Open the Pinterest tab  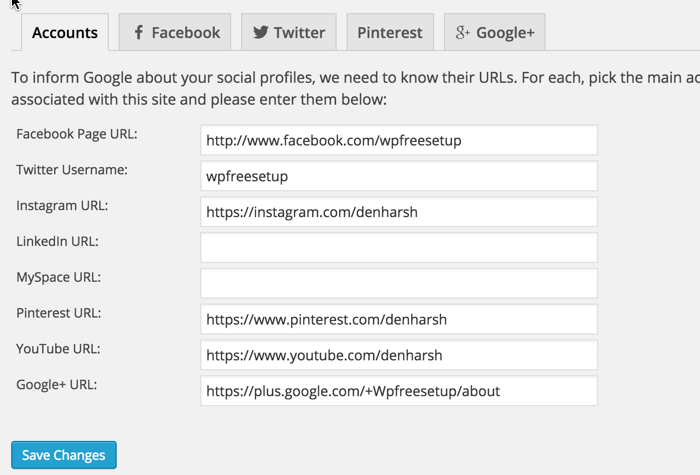point(391,32)
